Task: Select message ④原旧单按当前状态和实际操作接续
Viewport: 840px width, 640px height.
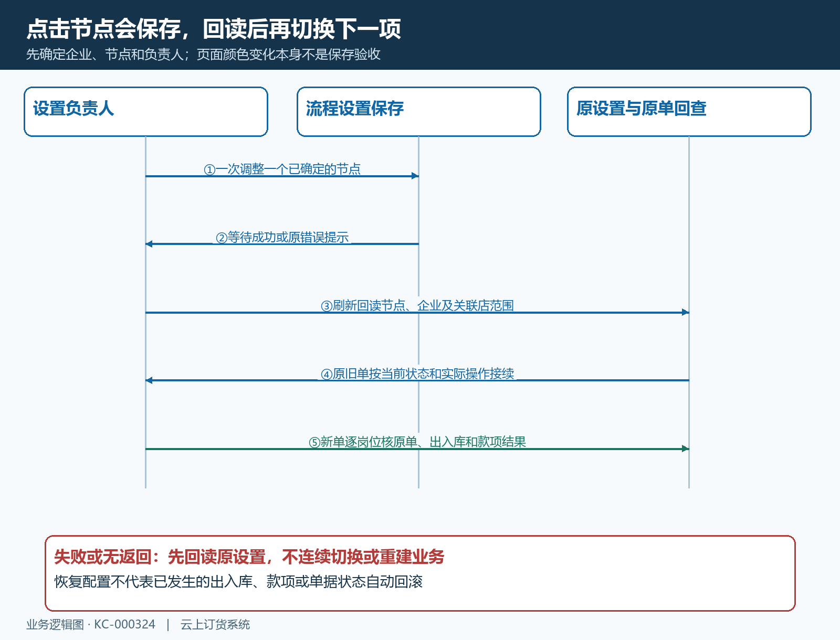Action: (417, 374)
